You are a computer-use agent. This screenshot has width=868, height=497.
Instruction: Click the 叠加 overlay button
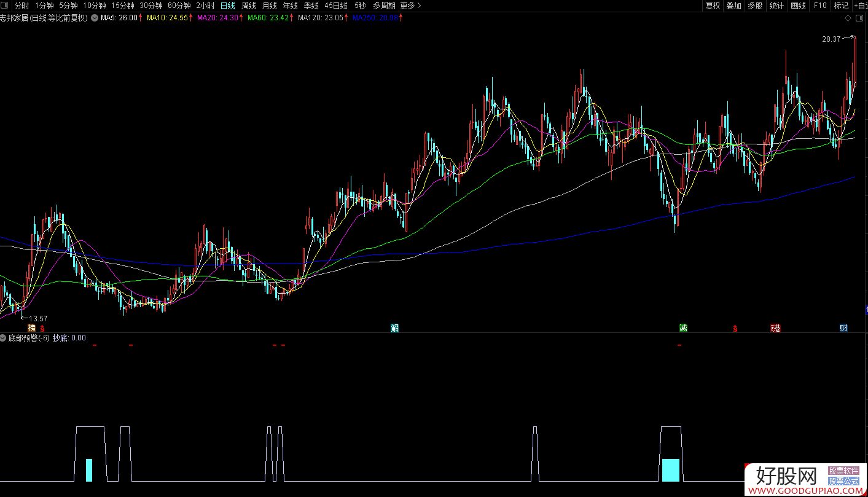(733, 6)
